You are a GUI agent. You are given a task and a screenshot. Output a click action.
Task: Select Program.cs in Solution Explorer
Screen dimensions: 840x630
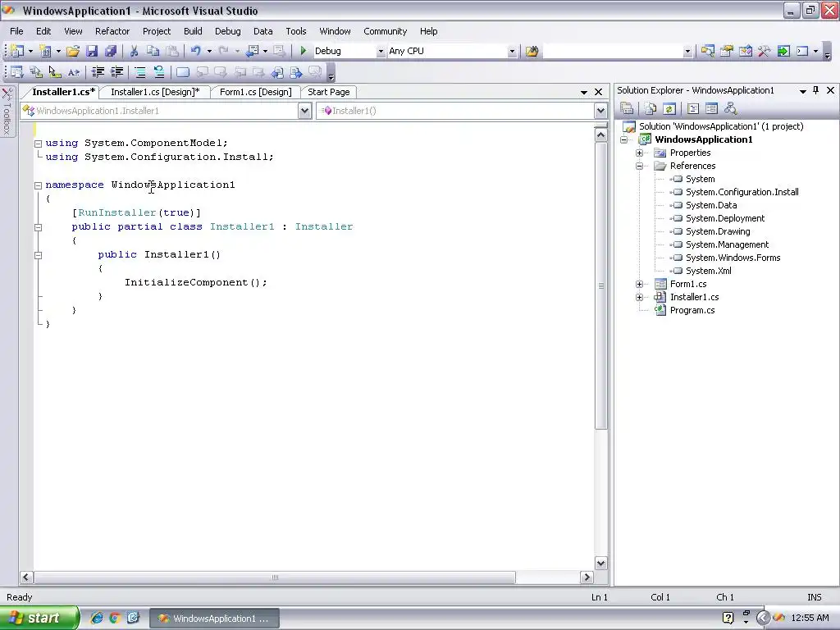pos(692,310)
